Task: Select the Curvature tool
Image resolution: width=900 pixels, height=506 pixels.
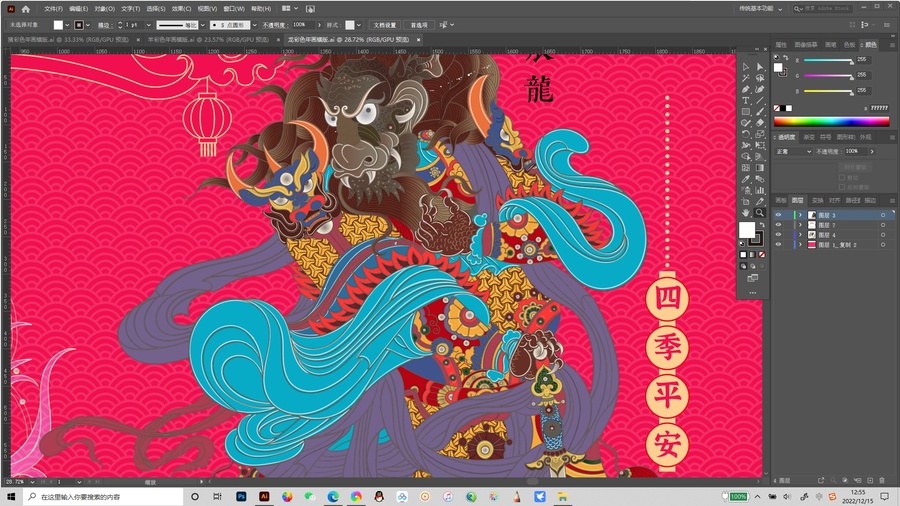Action: point(760,89)
